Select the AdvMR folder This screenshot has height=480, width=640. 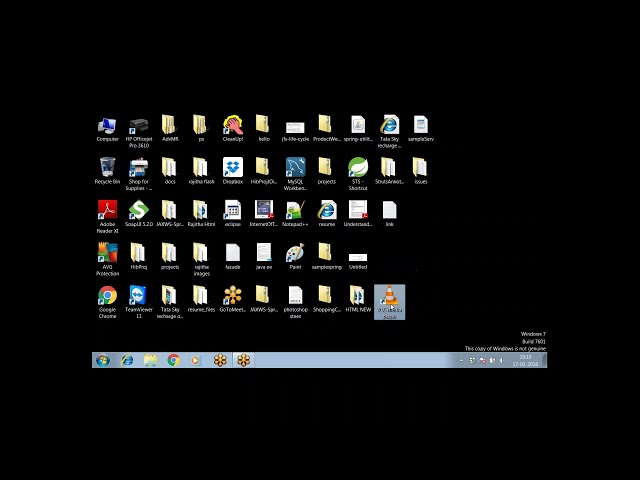tap(170, 129)
